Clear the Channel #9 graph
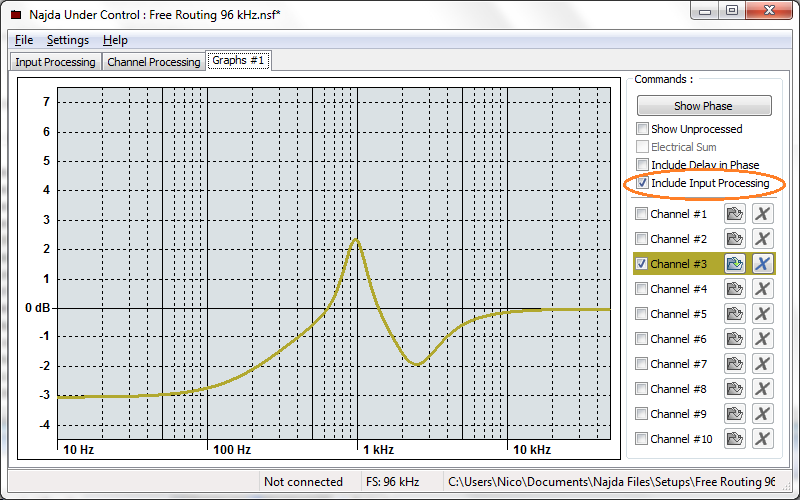 (762, 414)
